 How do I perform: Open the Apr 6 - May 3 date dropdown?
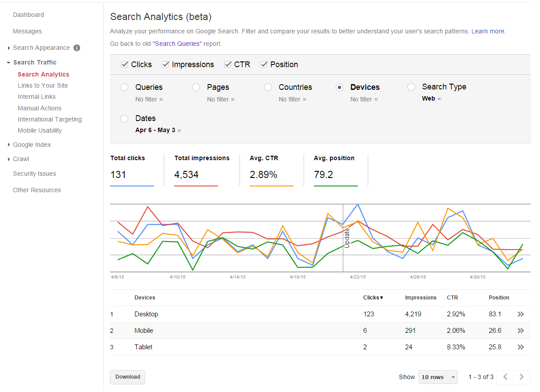point(158,130)
